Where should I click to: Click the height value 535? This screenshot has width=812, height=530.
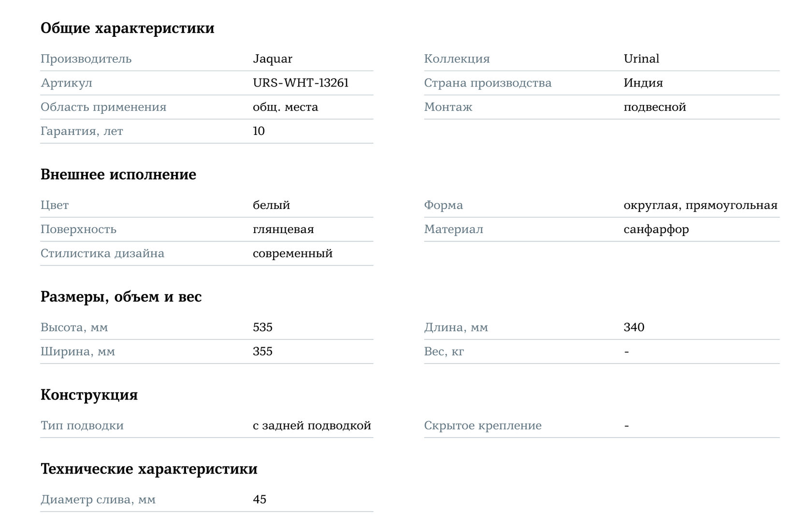click(x=262, y=327)
